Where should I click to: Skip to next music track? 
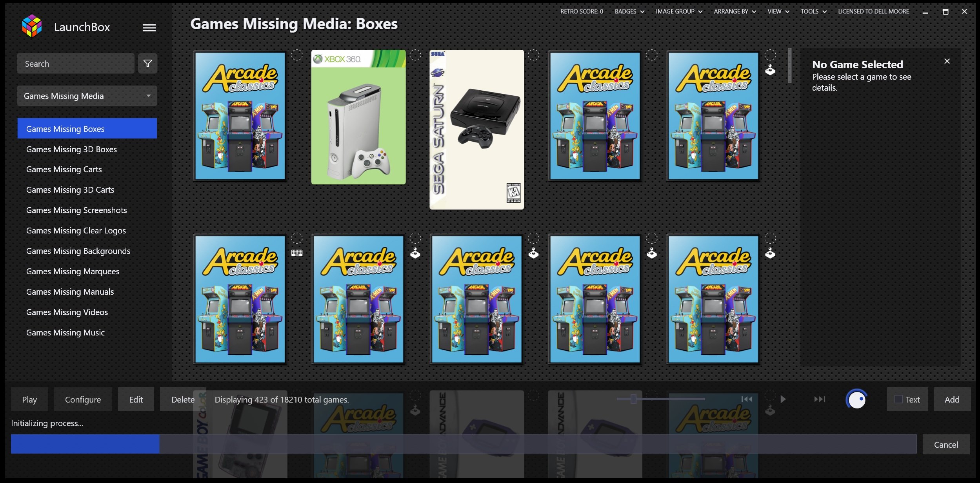(x=820, y=399)
